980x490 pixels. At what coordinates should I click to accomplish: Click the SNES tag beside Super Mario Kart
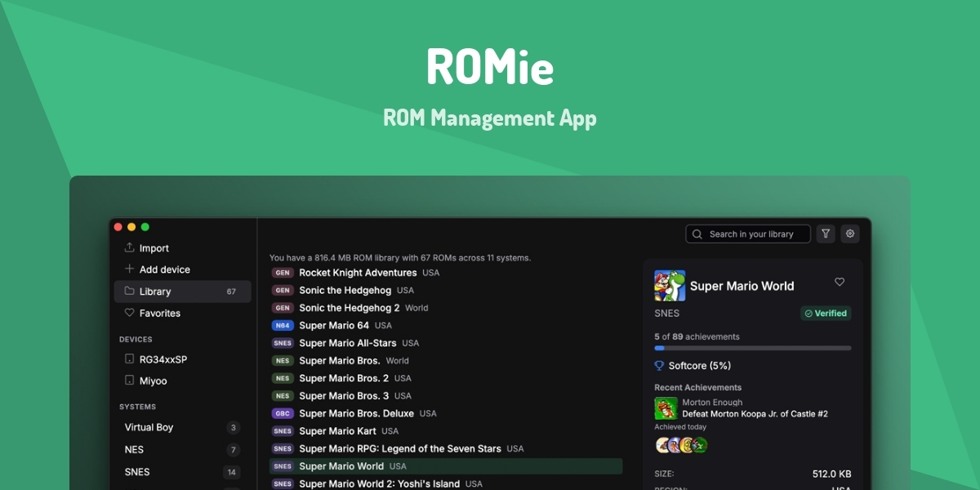pos(283,430)
